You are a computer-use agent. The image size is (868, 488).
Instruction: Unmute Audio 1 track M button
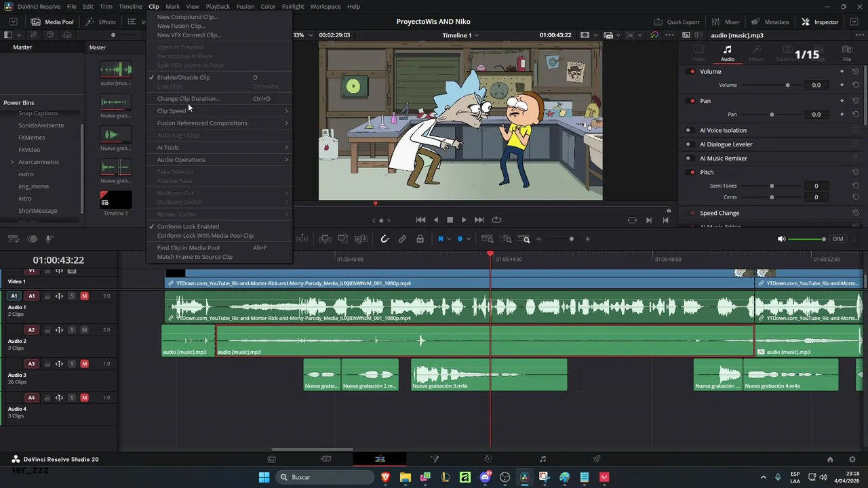(x=84, y=296)
